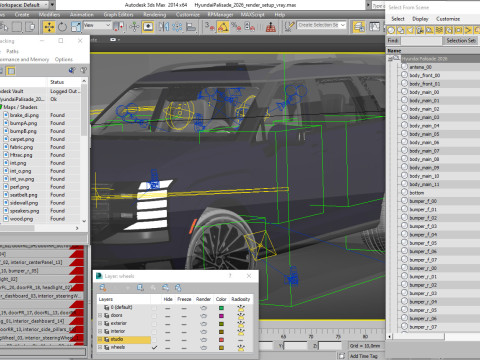
Task: Toggle keyboard shortcut override icon
Action: [x=148, y=27]
